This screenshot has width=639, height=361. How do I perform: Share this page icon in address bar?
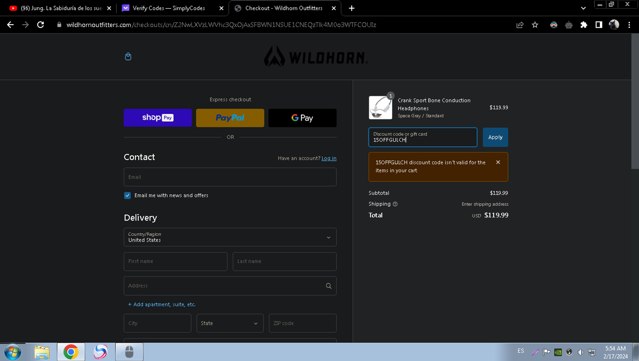520,25
